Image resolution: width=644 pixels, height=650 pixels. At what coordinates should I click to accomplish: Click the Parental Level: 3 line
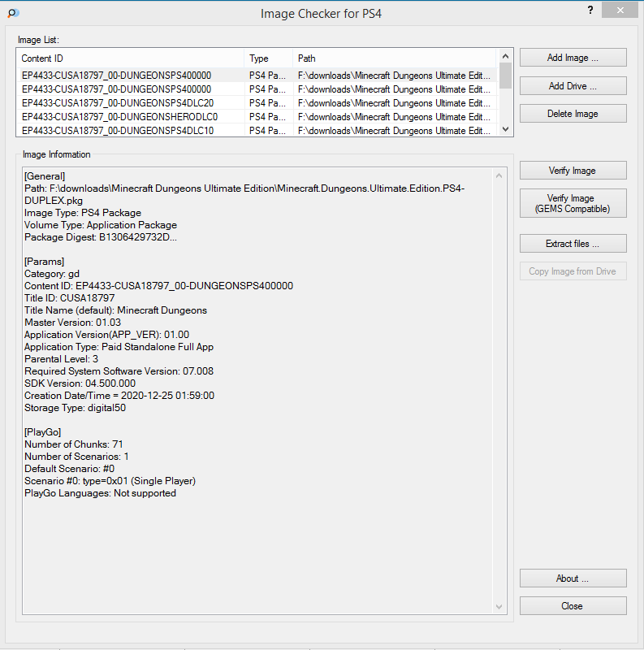point(62,359)
